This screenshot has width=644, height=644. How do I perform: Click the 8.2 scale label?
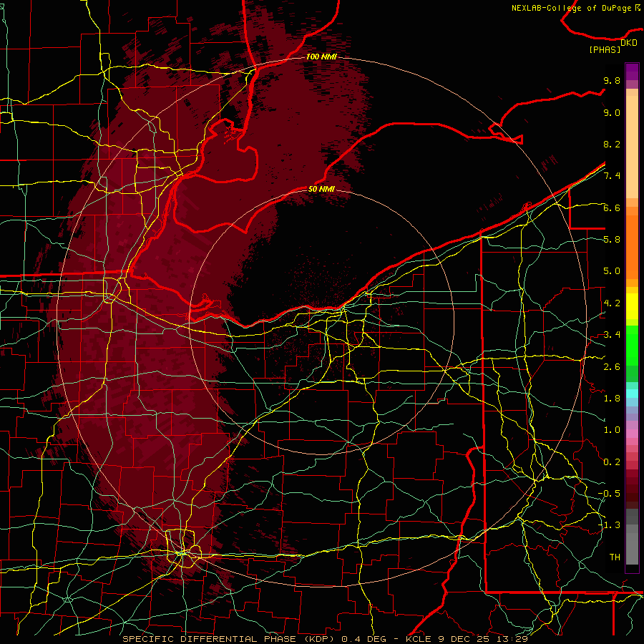[x=612, y=144]
